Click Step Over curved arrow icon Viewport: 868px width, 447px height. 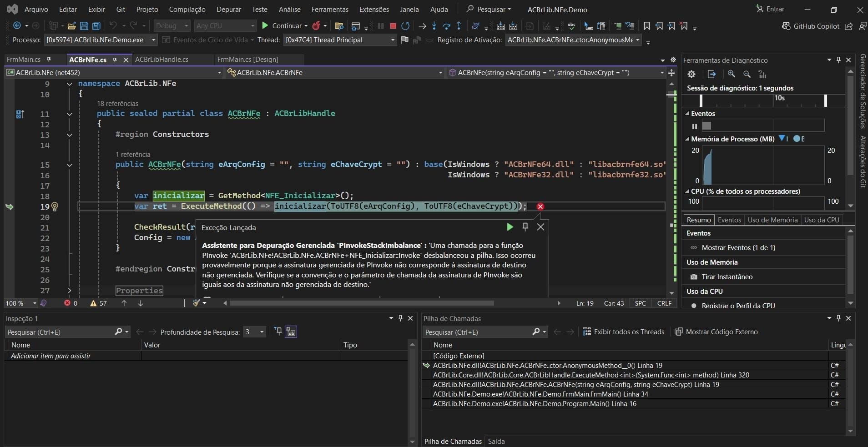(x=447, y=26)
